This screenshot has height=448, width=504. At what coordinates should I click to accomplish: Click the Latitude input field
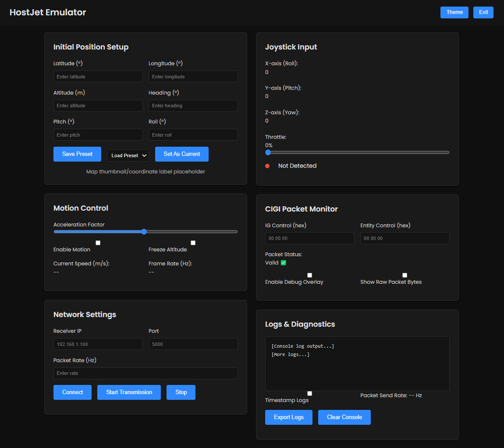pos(98,77)
